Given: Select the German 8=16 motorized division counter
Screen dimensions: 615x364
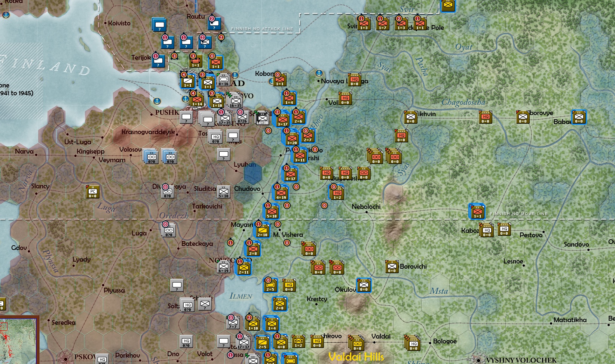Looking at the screenshot, I should tap(224, 80).
